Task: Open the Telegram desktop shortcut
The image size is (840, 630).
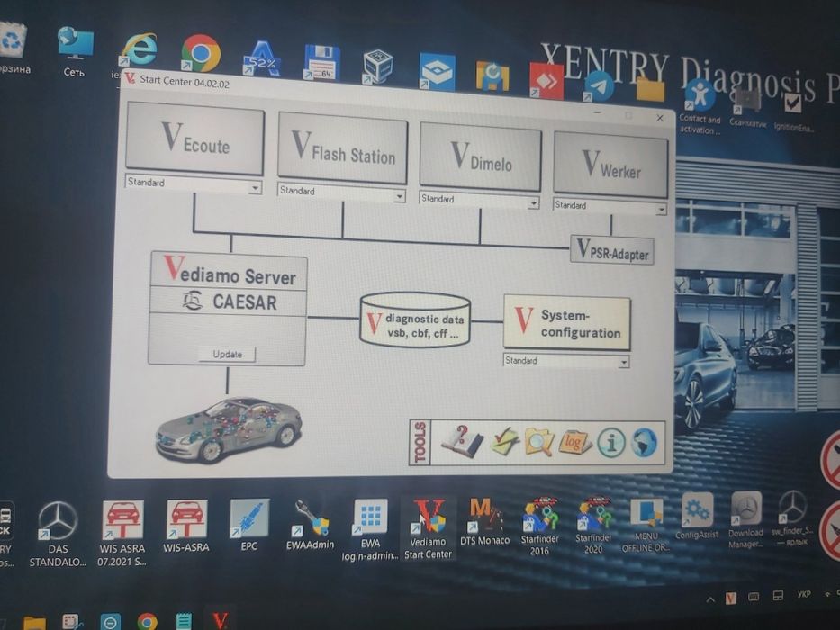Action: 599,86
